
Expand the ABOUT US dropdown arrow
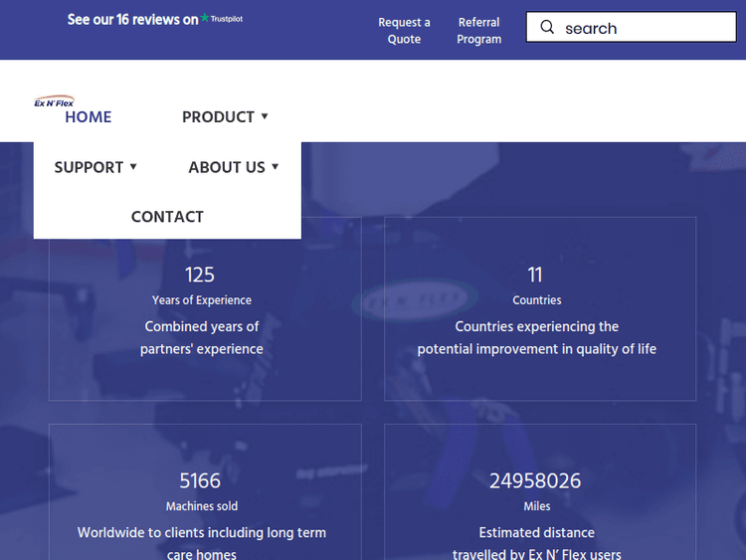pos(275,166)
